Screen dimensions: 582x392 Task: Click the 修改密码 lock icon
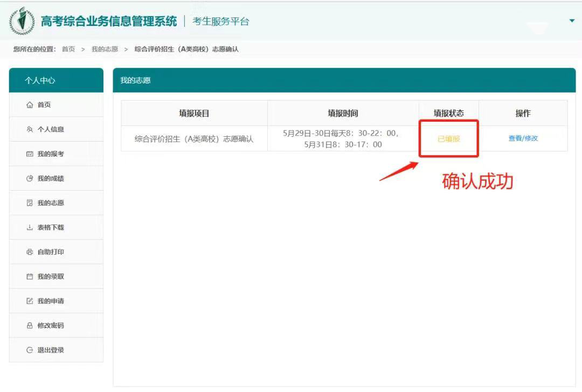[x=30, y=326]
